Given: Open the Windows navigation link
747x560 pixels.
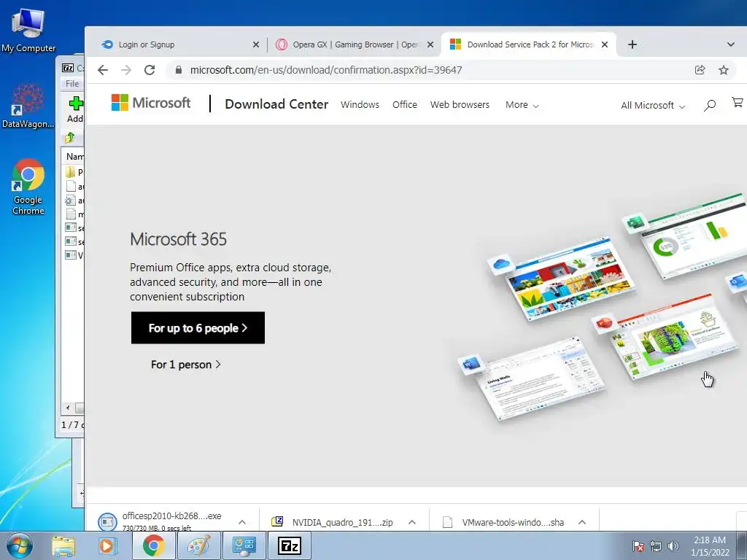Looking at the screenshot, I should click(360, 105).
